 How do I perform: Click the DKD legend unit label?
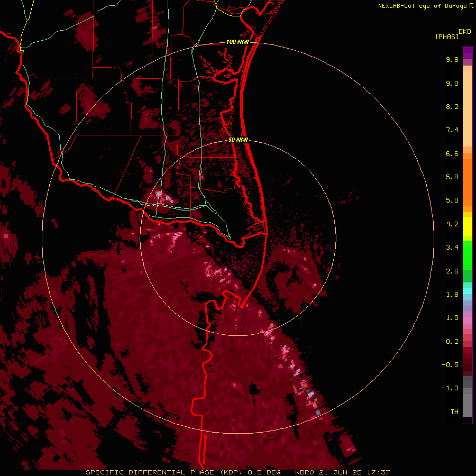(465, 31)
